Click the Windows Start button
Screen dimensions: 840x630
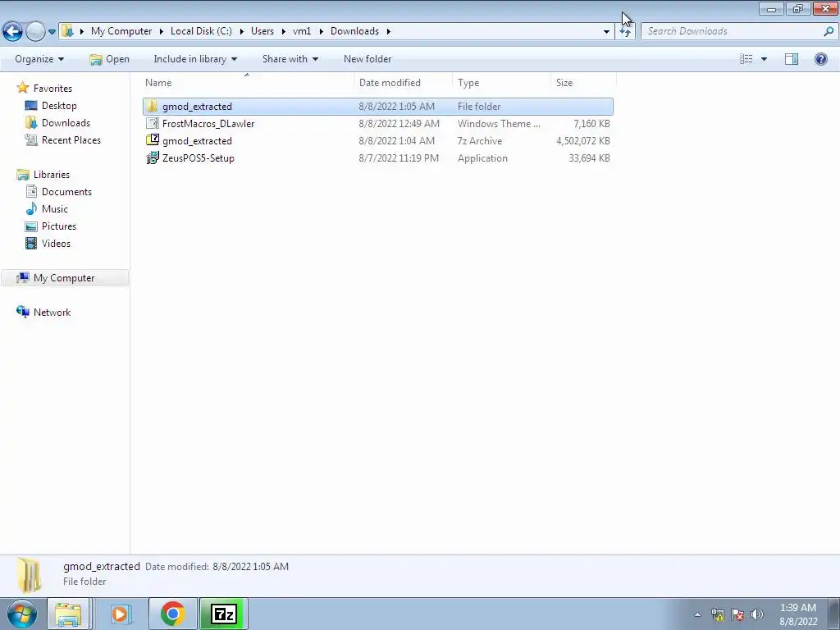click(22, 614)
